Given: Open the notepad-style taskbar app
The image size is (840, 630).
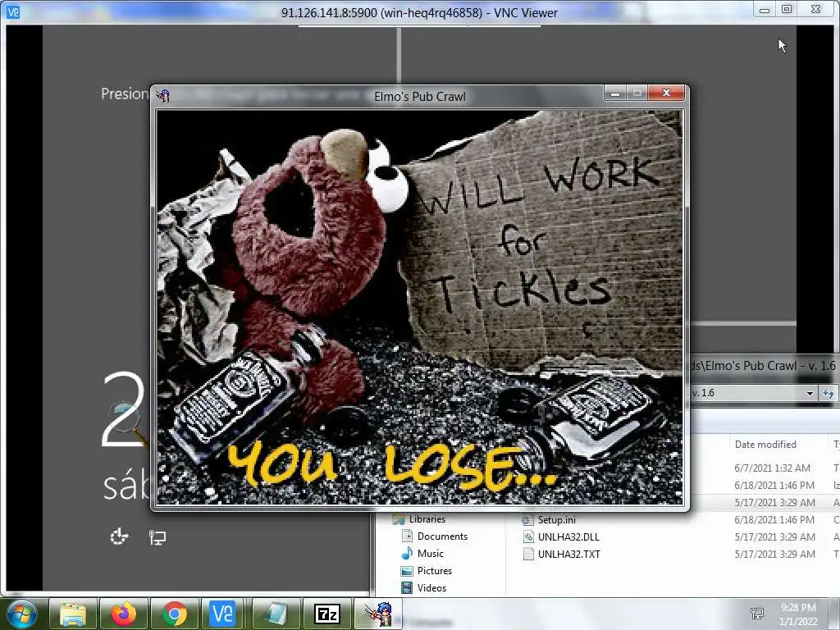Looking at the screenshot, I should tap(276, 614).
